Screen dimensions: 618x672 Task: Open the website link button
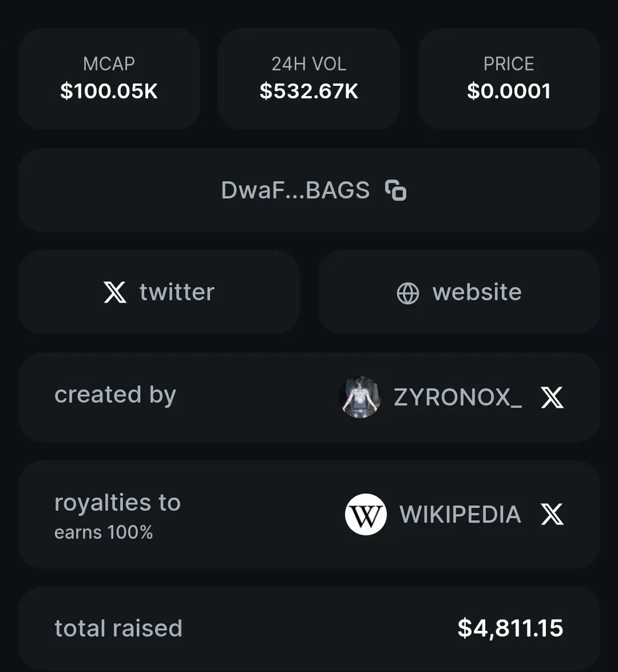(459, 292)
